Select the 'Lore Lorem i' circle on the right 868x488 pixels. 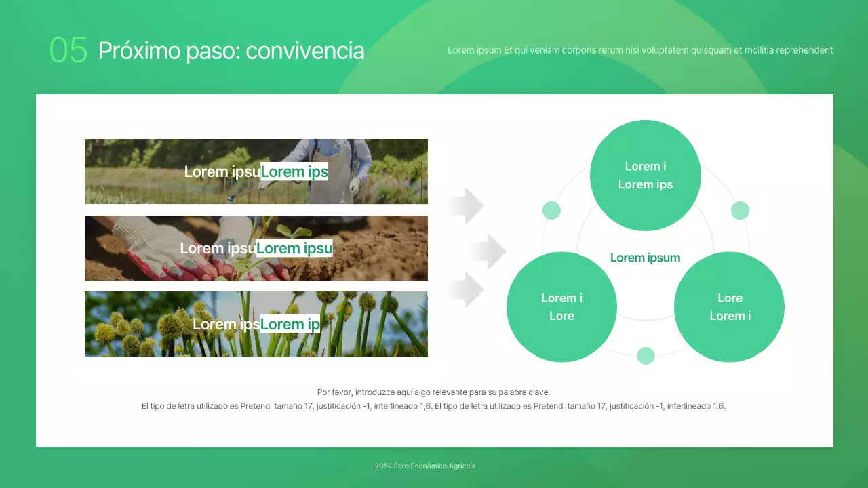pyautogui.click(x=729, y=306)
